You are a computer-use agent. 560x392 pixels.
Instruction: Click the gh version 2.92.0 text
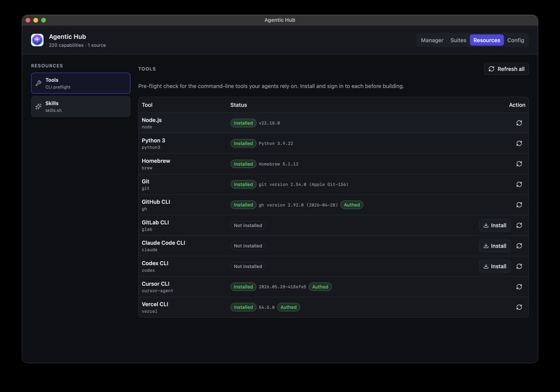pos(298,205)
